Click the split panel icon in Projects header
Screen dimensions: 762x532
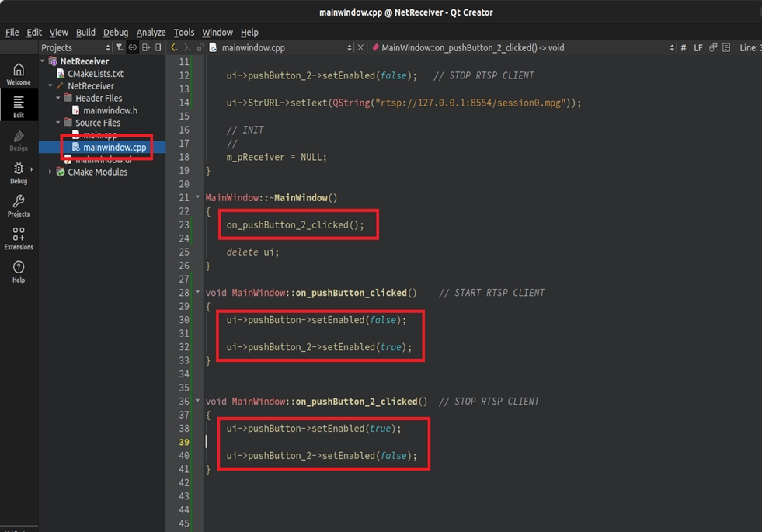146,47
